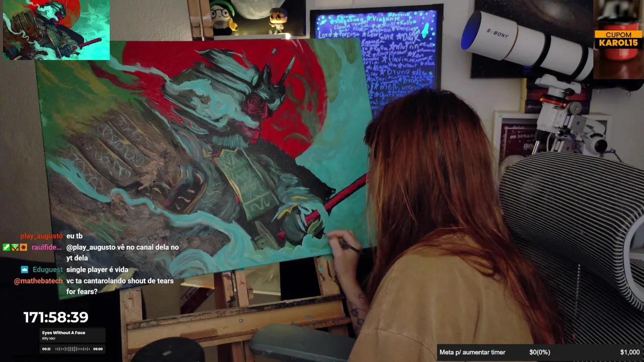Click the middle green badge beside raulfide
This screenshot has width=644, height=362.
point(15,247)
